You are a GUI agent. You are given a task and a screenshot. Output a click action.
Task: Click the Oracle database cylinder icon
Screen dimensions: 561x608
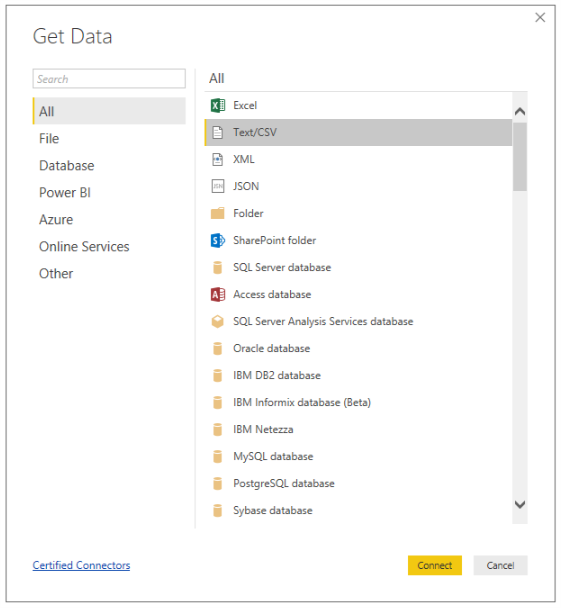click(x=217, y=349)
